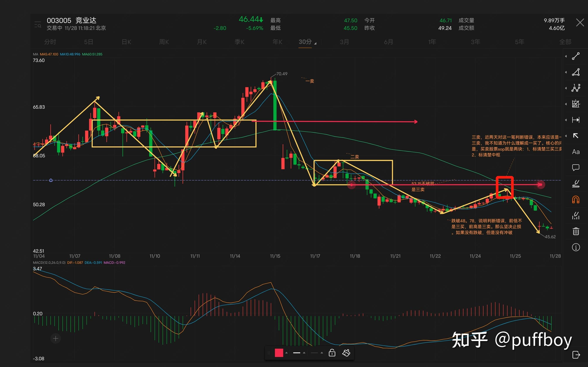This screenshot has height=367, width=588.
Task: Switch to the 日K tab
Action: (126, 42)
